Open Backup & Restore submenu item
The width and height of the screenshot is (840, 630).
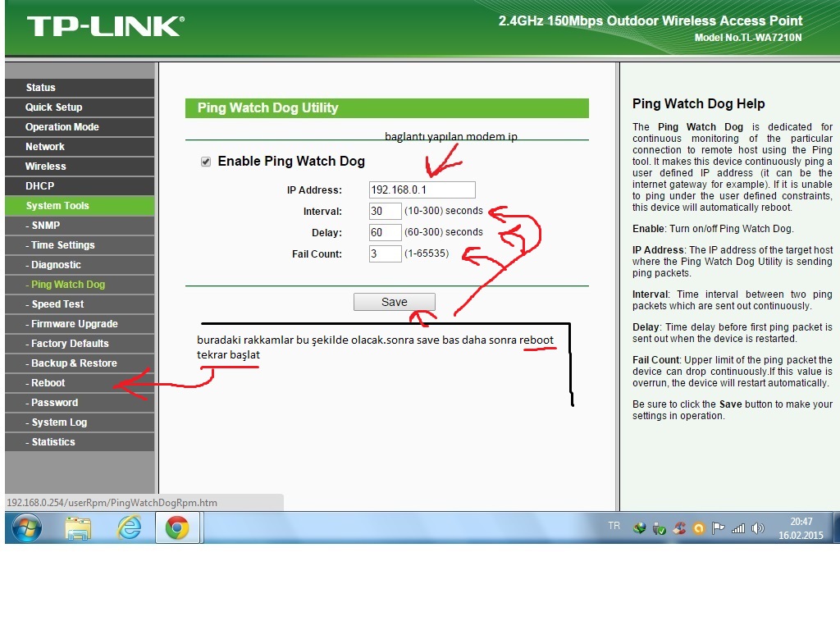(x=80, y=363)
